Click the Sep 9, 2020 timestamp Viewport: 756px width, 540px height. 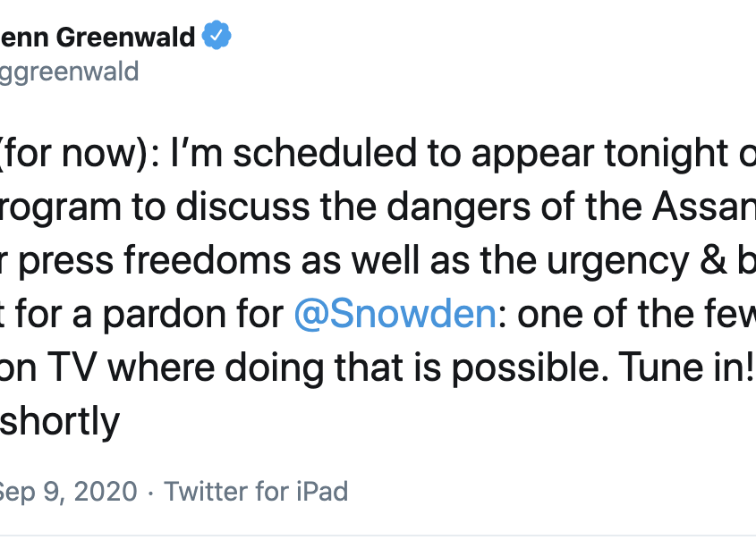pos(68,492)
